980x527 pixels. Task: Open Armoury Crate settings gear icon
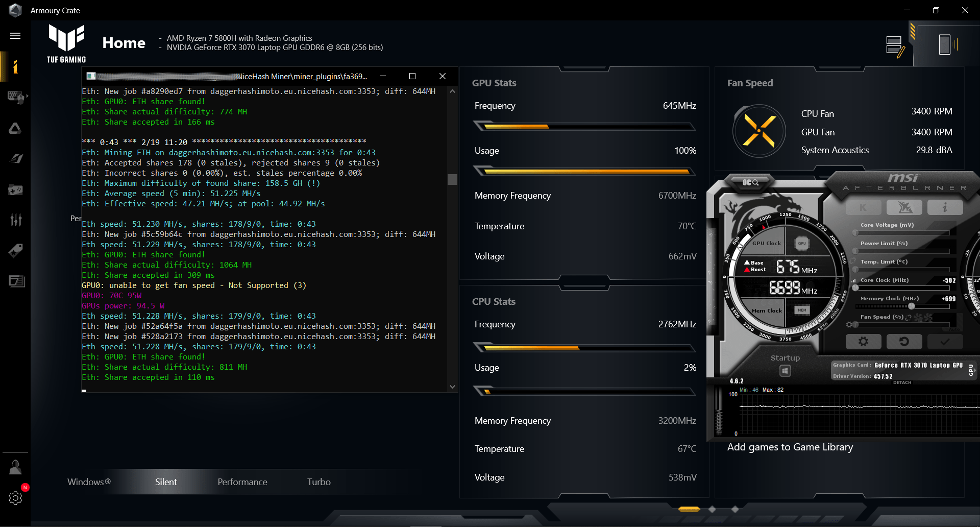click(x=15, y=498)
